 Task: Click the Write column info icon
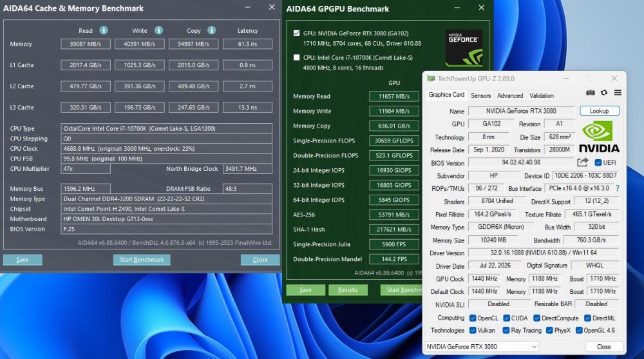[158, 30]
